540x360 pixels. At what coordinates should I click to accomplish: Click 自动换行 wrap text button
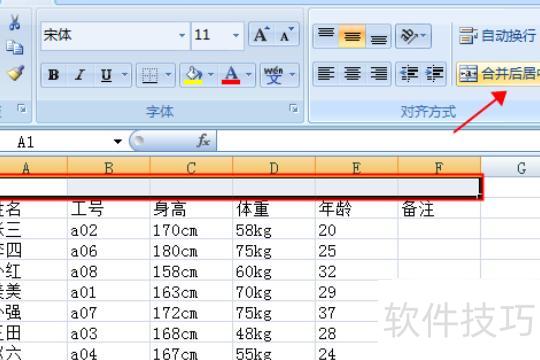[498, 35]
